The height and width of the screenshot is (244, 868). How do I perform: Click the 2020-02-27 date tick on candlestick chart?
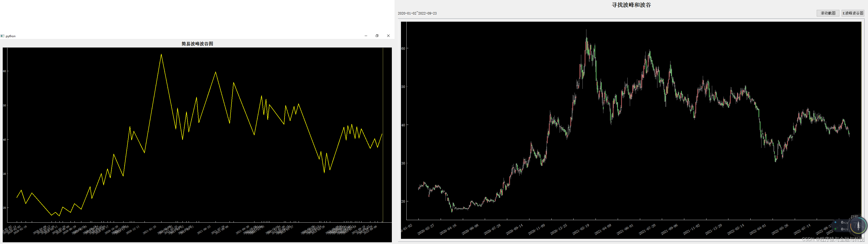(x=426, y=229)
